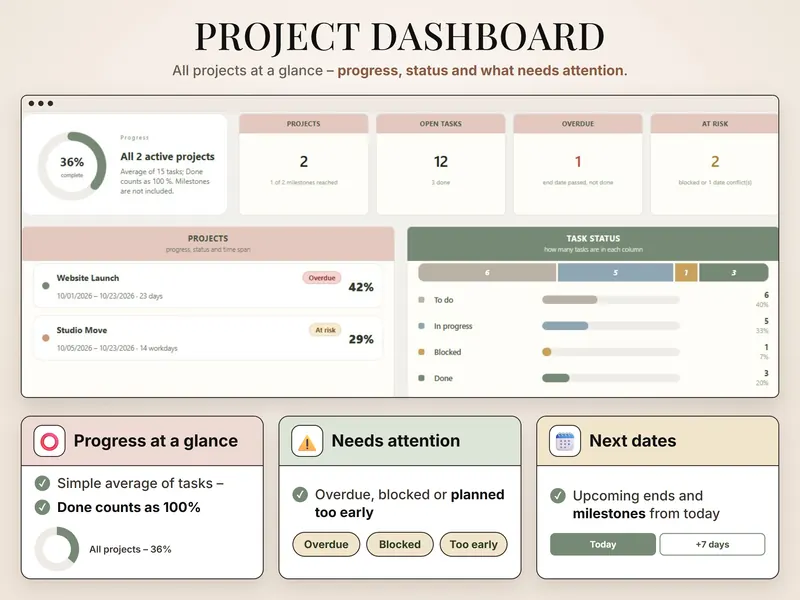Click the PROJECTS panel header
This screenshot has height=600, width=800.
(208, 243)
